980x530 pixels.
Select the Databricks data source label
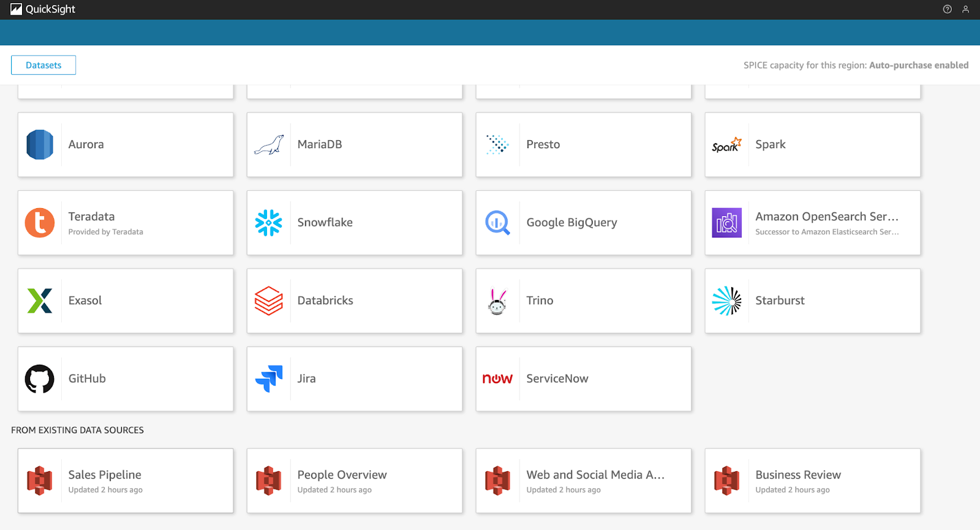[325, 300]
